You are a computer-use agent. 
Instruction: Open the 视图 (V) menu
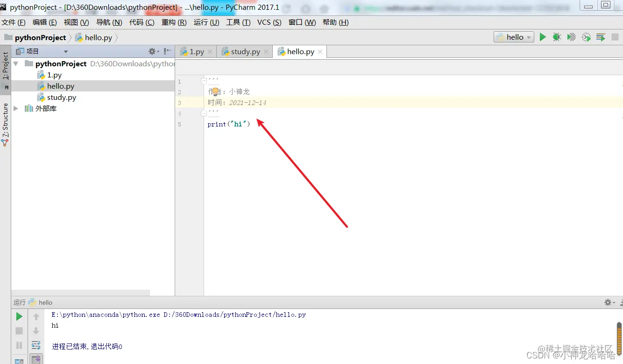(x=77, y=22)
